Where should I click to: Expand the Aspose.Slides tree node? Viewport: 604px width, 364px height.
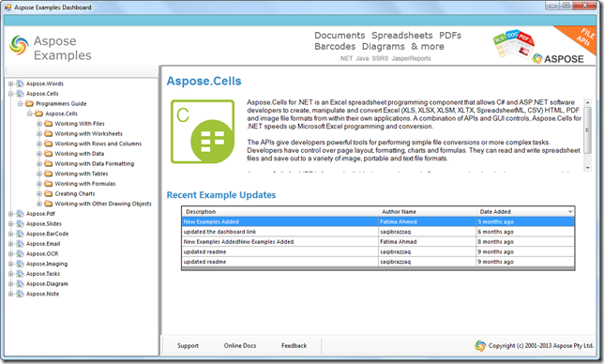(x=11, y=224)
